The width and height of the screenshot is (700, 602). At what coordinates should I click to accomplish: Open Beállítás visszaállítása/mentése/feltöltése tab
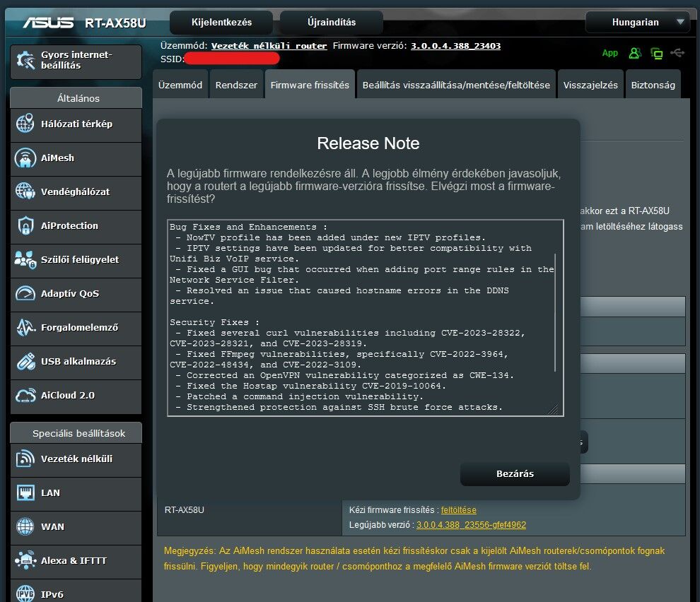pos(456,85)
